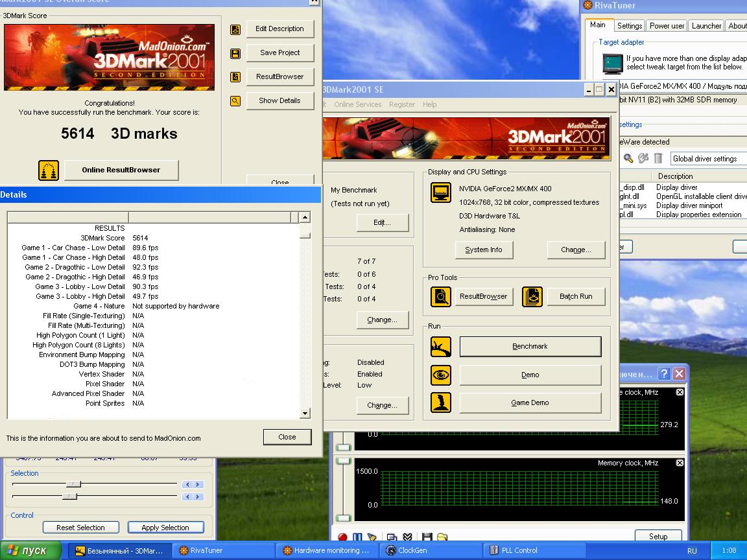Click the Batch Run documents icon
Viewport: 747px width, 560px height.
pyautogui.click(x=532, y=297)
